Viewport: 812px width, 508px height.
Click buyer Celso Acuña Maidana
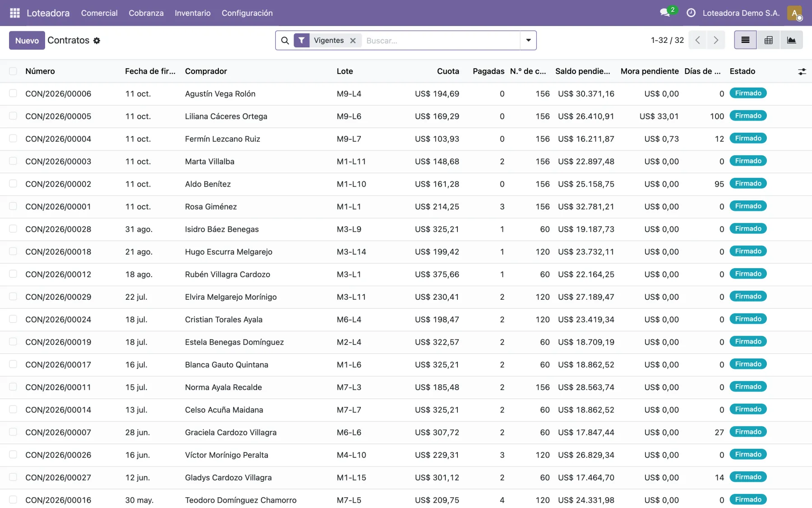[224, 410]
